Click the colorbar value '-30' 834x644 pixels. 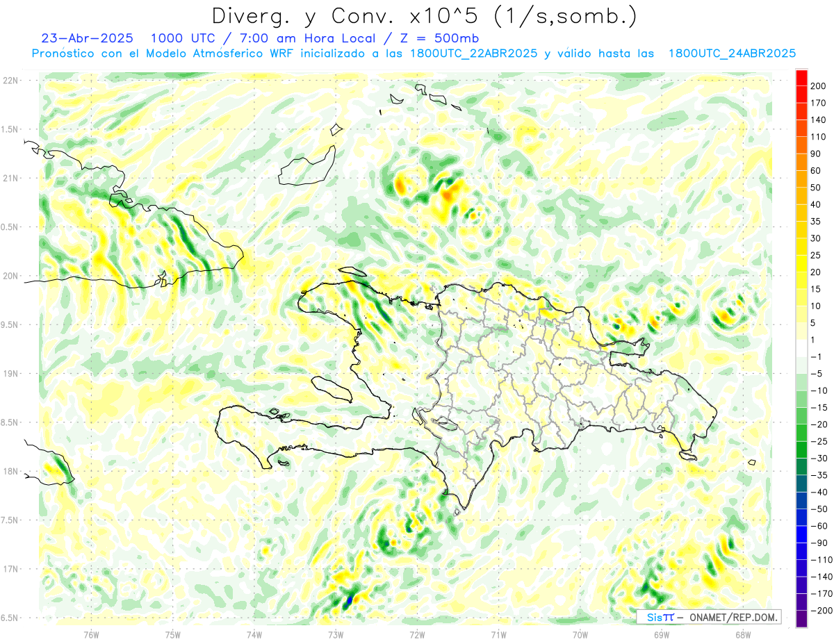819,459
